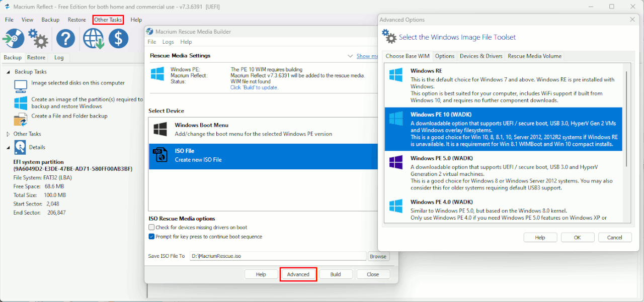Image resolution: width=644 pixels, height=302 pixels.
Task: Click Cancel in Advanced Options
Action: [x=615, y=237]
